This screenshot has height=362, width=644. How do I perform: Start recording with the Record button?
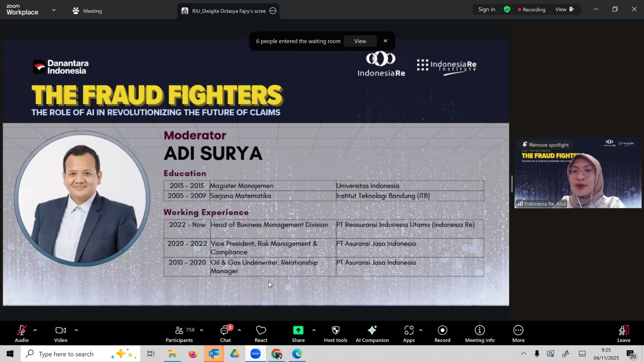point(442,334)
